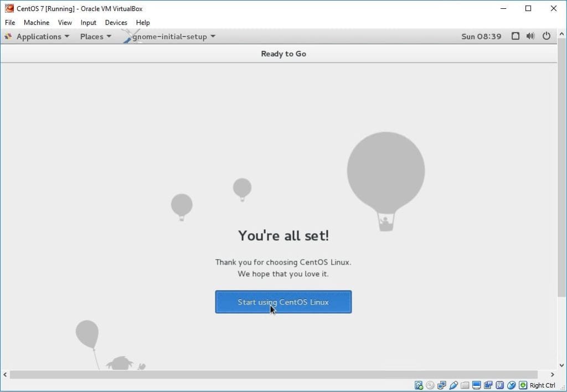Open the Devices menu
The height and width of the screenshot is (392, 567).
116,22
